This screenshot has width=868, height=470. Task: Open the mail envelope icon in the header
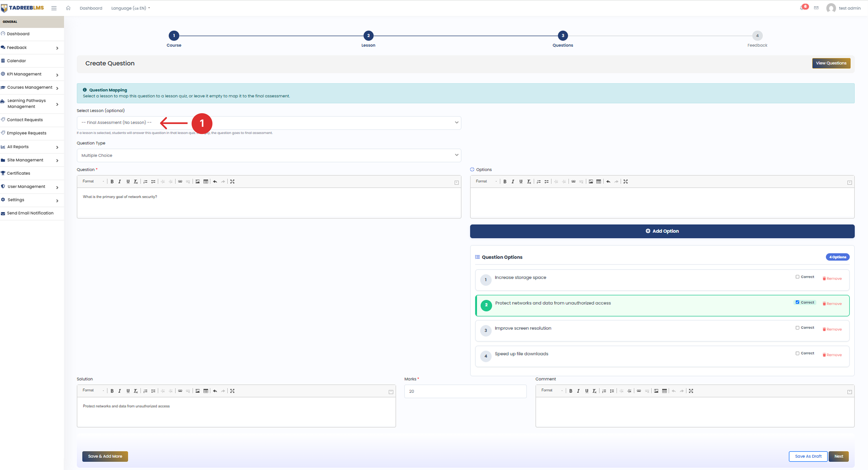coord(816,8)
